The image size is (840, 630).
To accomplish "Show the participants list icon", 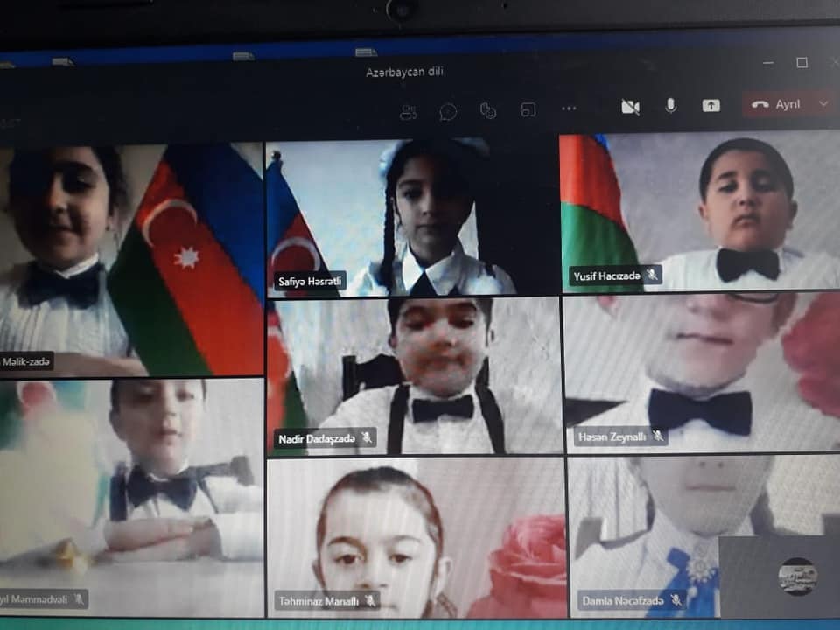I will (x=409, y=112).
